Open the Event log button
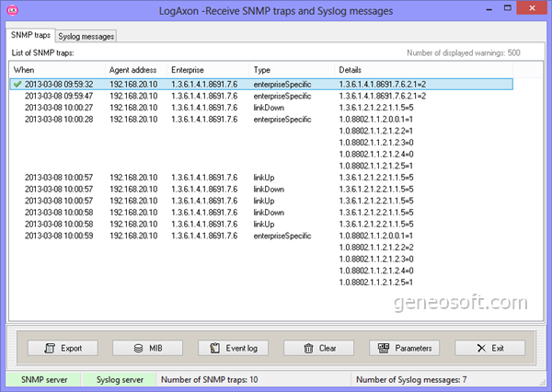 click(233, 348)
